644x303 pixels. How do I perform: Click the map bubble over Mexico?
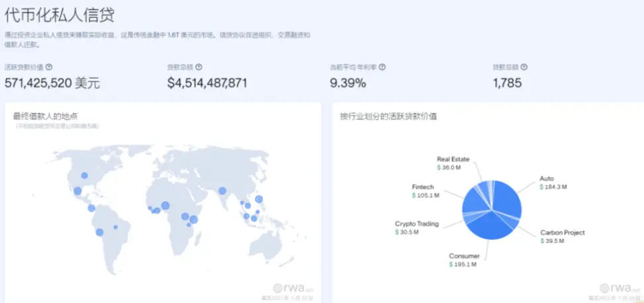point(78,191)
